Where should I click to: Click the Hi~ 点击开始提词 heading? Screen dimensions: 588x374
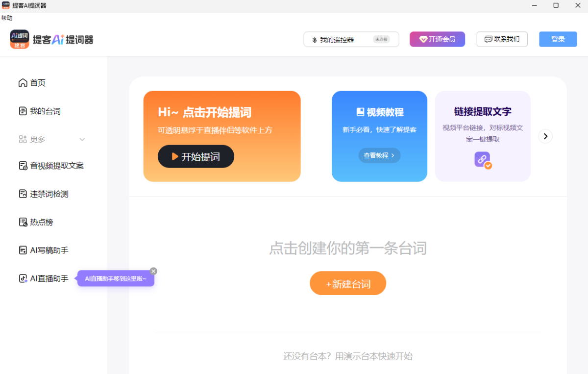pyautogui.click(x=204, y=112)
